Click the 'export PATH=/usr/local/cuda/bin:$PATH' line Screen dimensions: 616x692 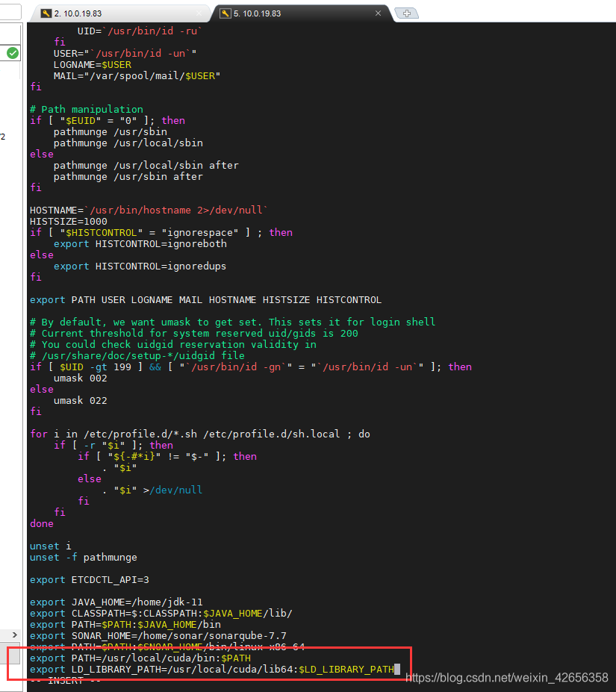tap(140, 658)
